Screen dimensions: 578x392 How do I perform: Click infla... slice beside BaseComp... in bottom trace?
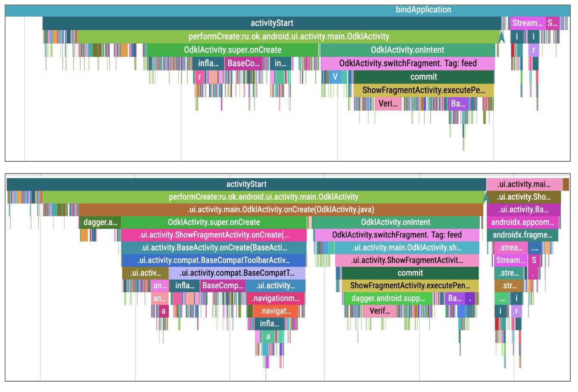185,286
